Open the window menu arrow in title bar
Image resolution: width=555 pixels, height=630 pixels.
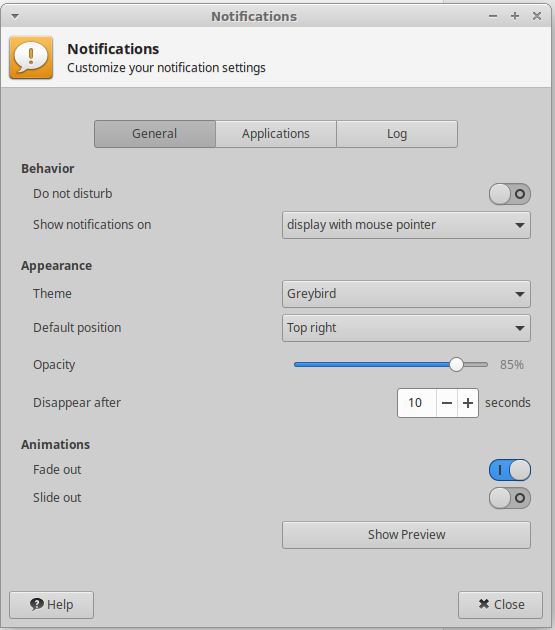(15, 16)
